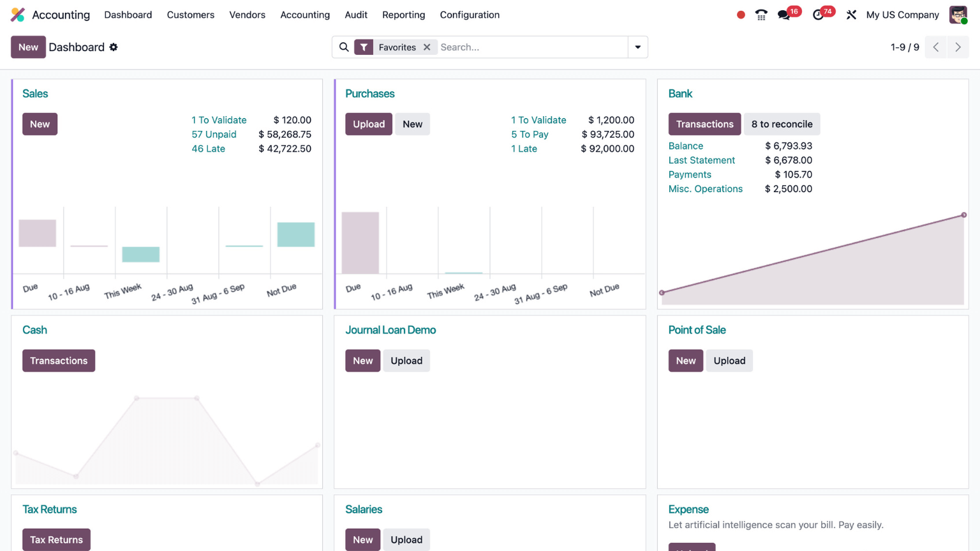Open the Configuration menu
980x551 pixels.
(x=469, y=15)
